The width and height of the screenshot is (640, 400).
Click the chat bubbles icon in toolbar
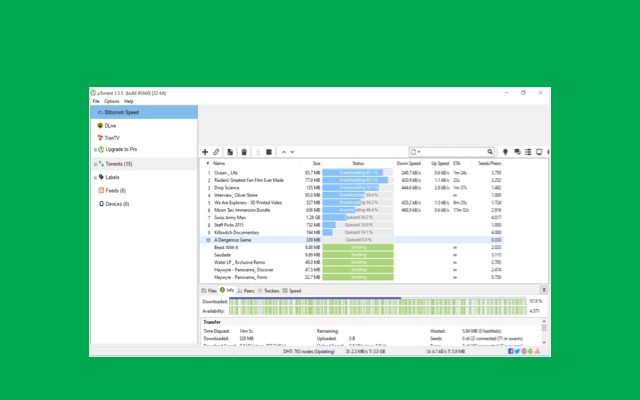click(x=517, y=152)
